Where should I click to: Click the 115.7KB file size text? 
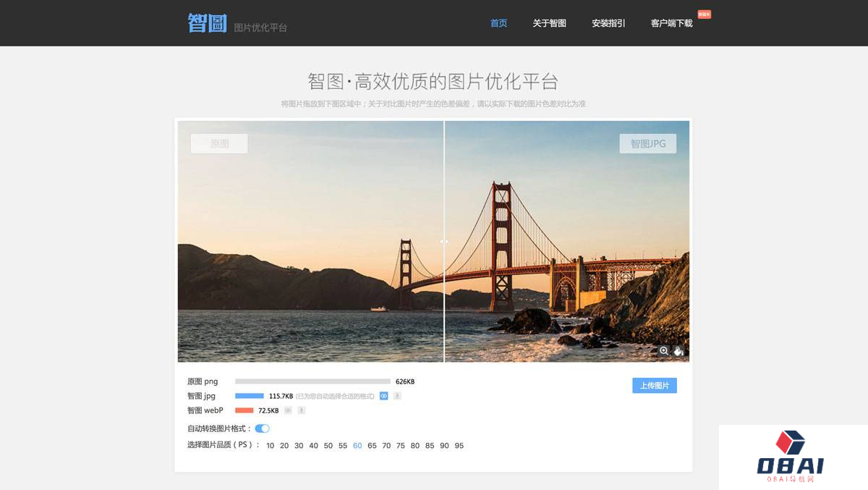click(x=281, y=396)
